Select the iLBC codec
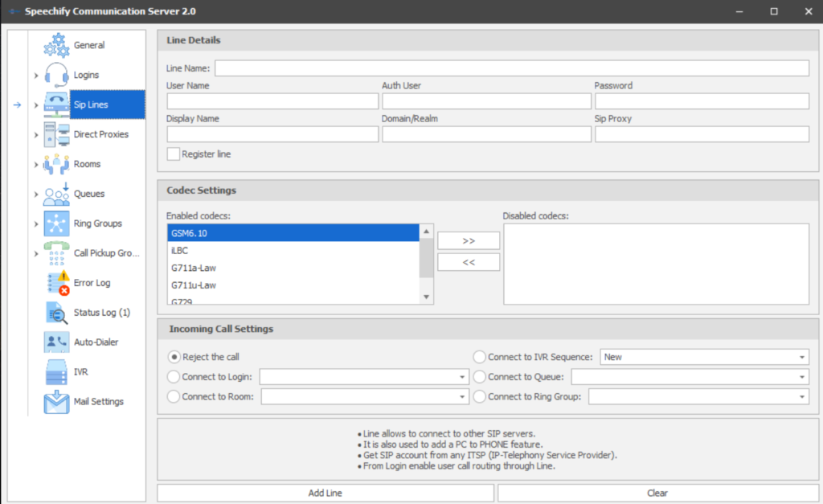This screenshot has width=823, height=504. coord(293,251)
